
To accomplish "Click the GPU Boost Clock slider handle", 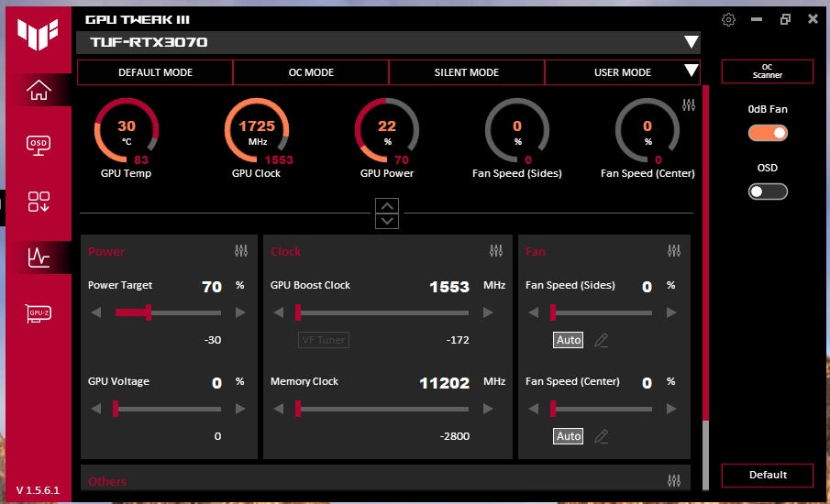I will [x=298, y=312].
